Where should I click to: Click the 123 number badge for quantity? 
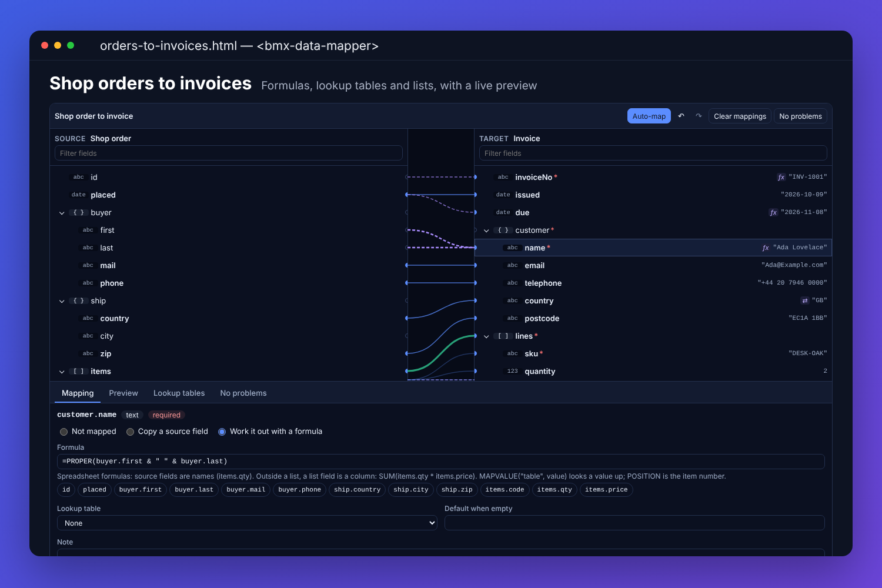(513, 371)
